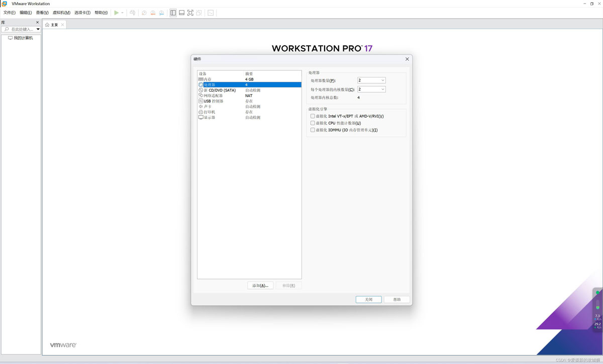Open the 处理器数量 dropdown
603x364 pixels.
pyautogui.click(x=371, y=80)
